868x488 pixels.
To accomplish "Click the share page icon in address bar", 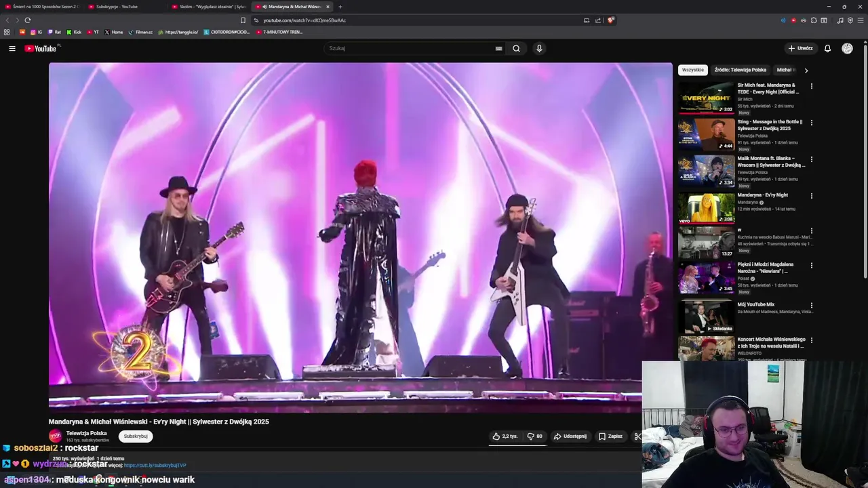I will [x=598, y=20].
